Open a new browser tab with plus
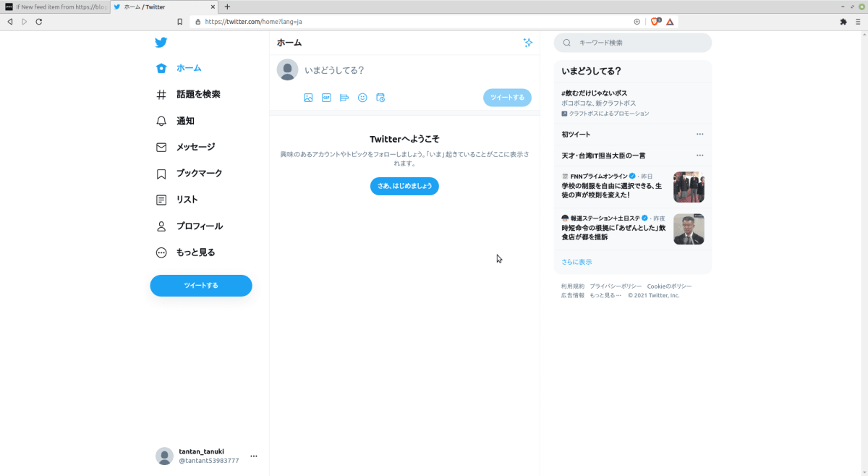The image size is (868, 476). 227,7
